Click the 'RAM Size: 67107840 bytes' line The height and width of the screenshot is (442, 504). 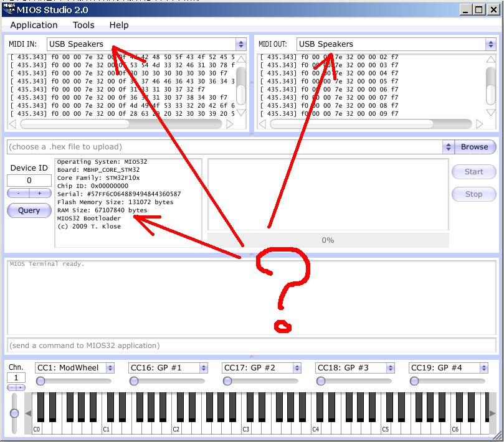click(x=102, y=210)
